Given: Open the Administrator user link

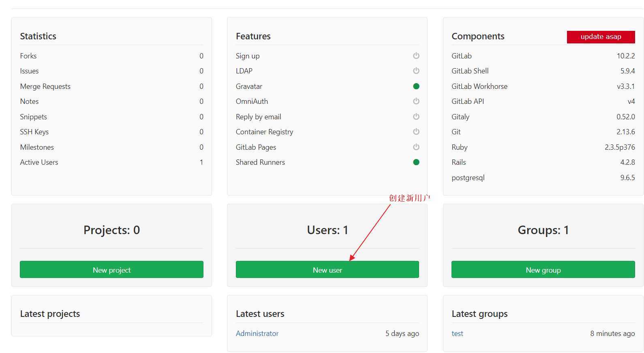Looking at the screenshot, I should click(257, 333).
